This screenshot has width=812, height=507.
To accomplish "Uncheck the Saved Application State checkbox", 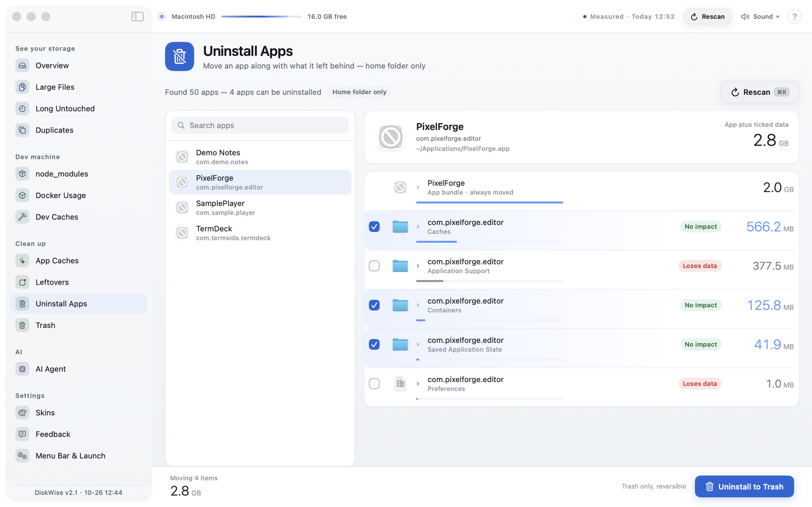I will 374,345.
